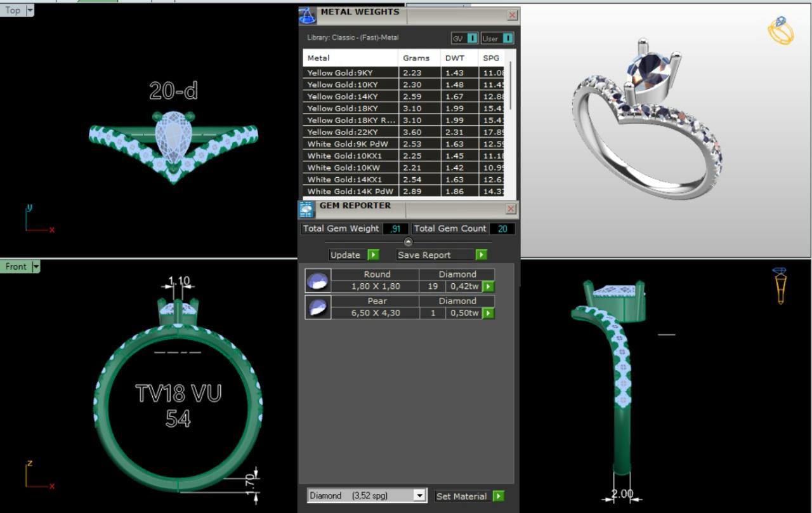Open the Top viewport dropdown menu

tap(30, 10)
